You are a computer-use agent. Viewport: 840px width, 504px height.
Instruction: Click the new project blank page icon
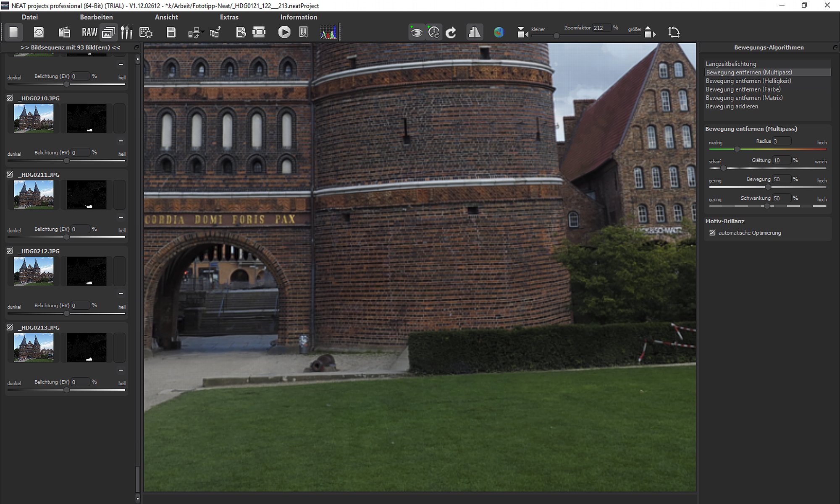[x=14, y=32]
